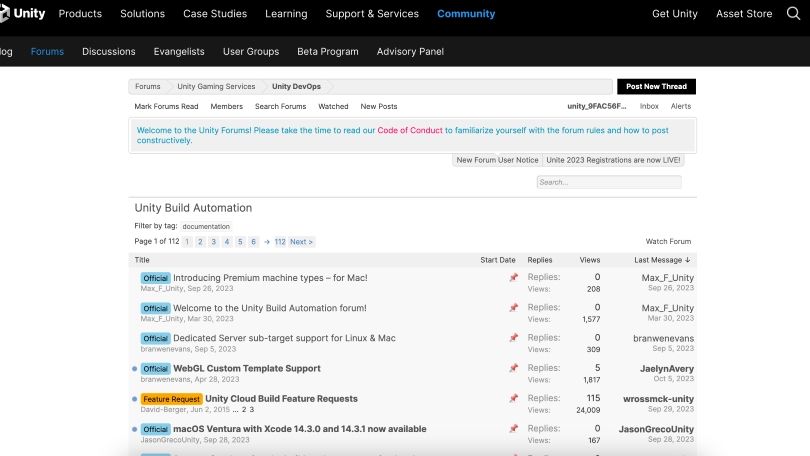This screenshot has width=810, height=456.
Task: Click pin icon on macOS Ventura thread
Action: [513, 429]
